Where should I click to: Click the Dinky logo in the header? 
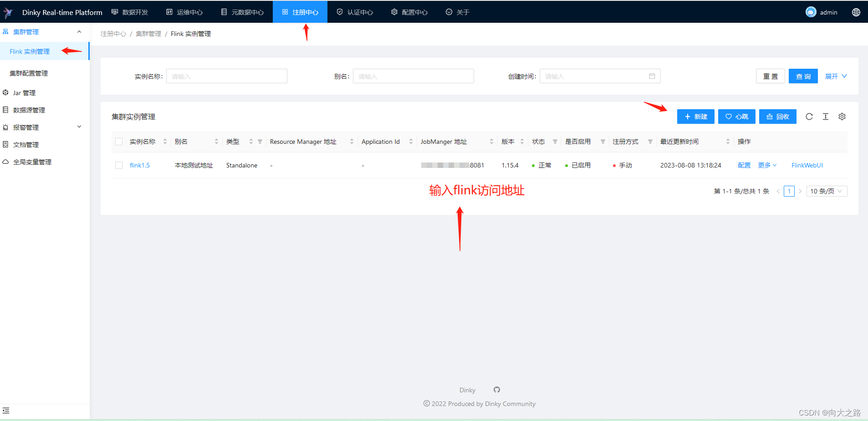[x=8, y=12]
